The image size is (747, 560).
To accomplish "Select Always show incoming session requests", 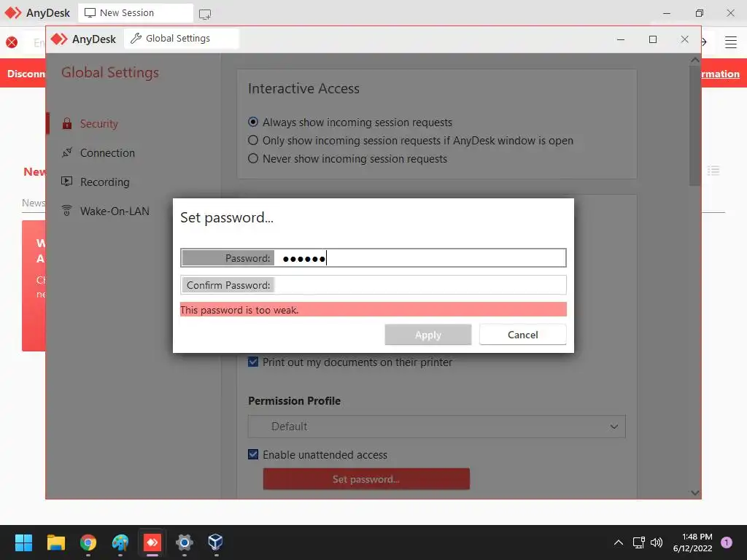I will (x=253, y=122).
